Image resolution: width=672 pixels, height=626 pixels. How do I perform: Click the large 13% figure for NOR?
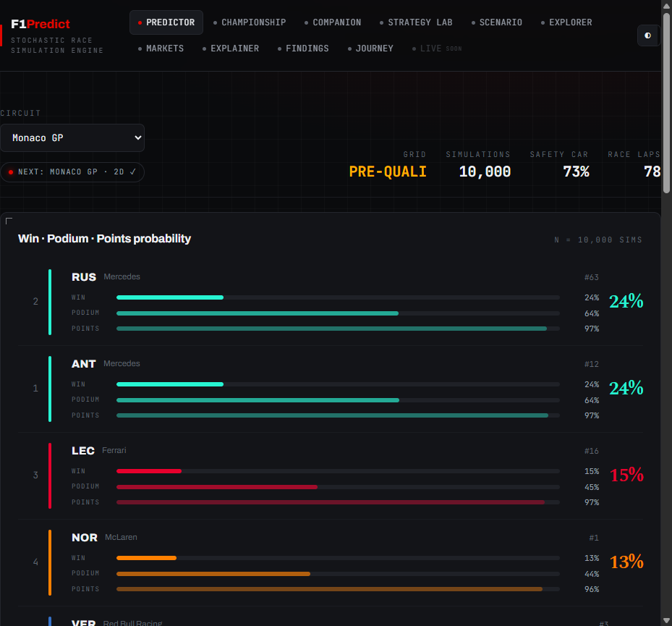point(626,562)
